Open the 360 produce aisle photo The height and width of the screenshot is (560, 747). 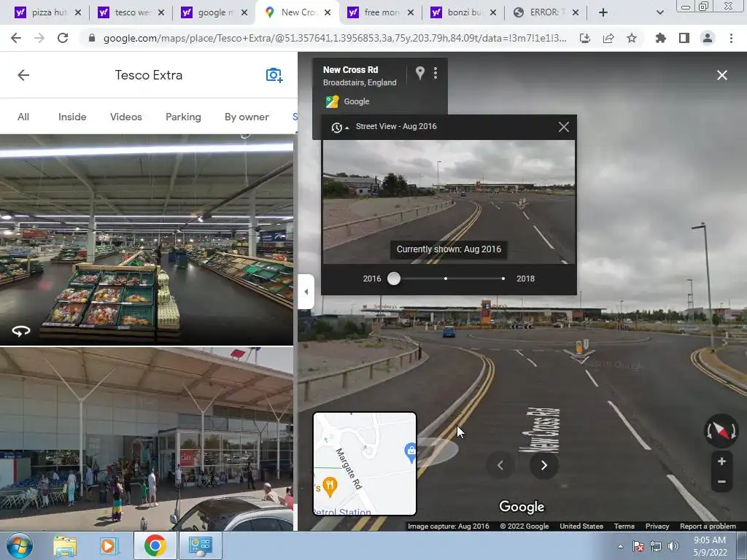(x=146, y=239)
